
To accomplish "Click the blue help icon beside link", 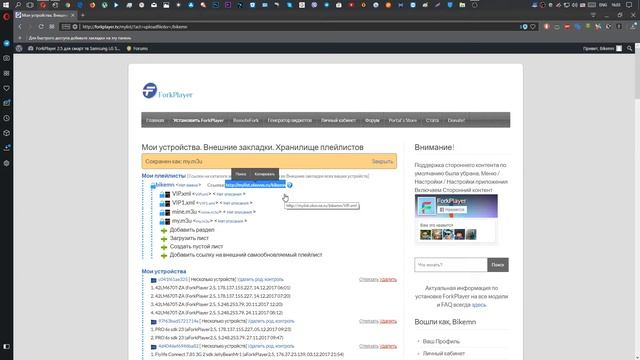I will tap(289, 185).
